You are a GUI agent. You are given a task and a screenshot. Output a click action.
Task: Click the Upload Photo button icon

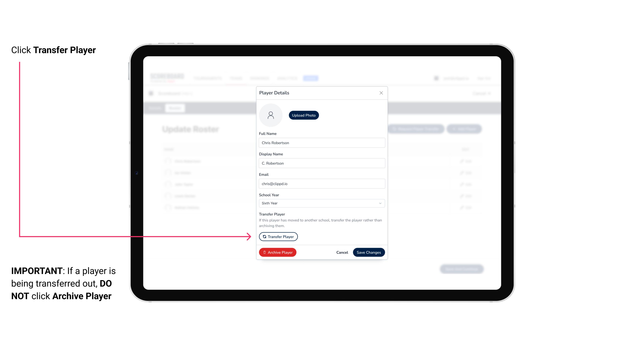point(304,115)
